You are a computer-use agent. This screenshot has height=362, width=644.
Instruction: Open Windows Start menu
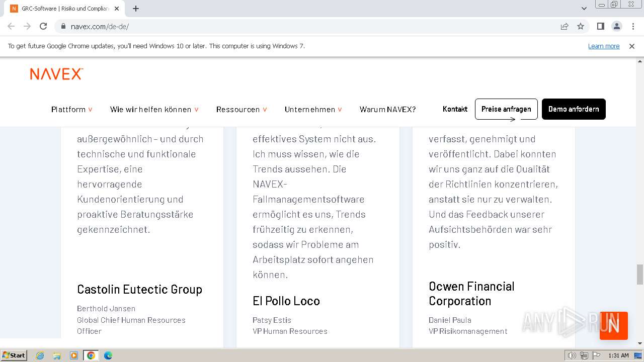[x=14, y=355]
